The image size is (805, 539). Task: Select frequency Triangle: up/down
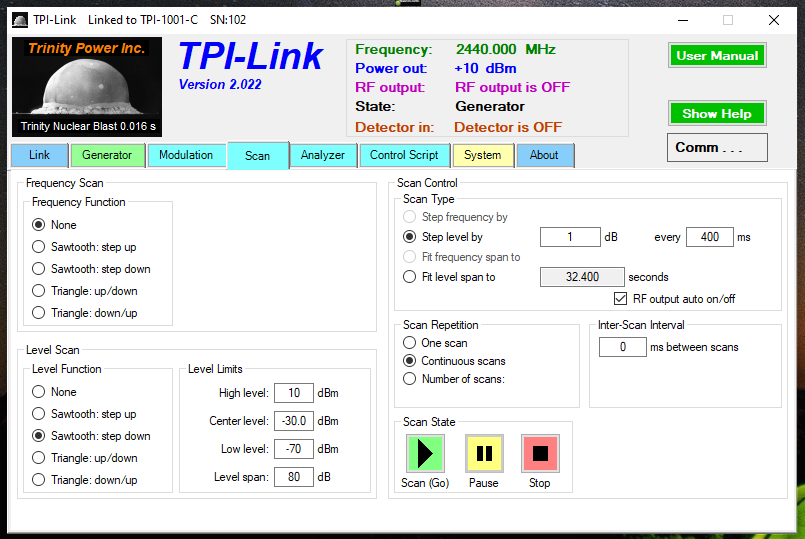click(x=85, y=291)
